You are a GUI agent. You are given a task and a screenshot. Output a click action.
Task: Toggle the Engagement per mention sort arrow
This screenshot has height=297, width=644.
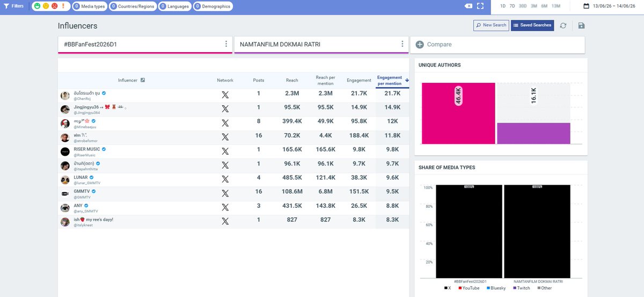[407, 81]
